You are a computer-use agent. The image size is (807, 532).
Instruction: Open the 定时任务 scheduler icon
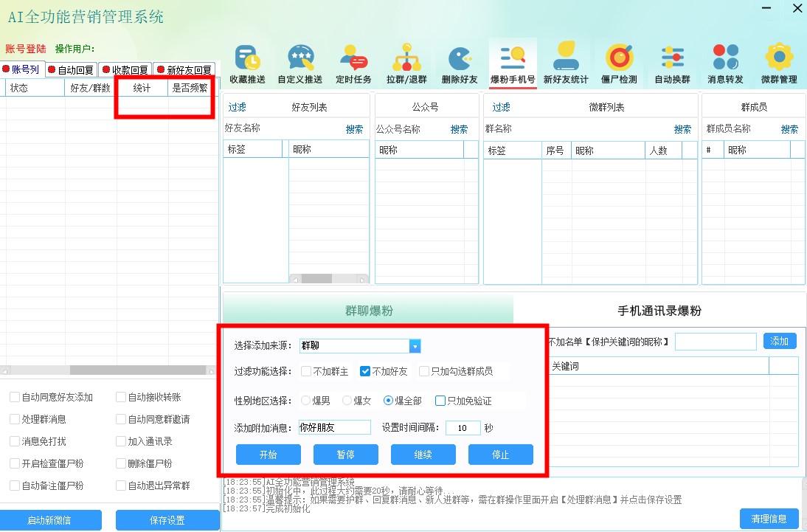pos(353,64)
